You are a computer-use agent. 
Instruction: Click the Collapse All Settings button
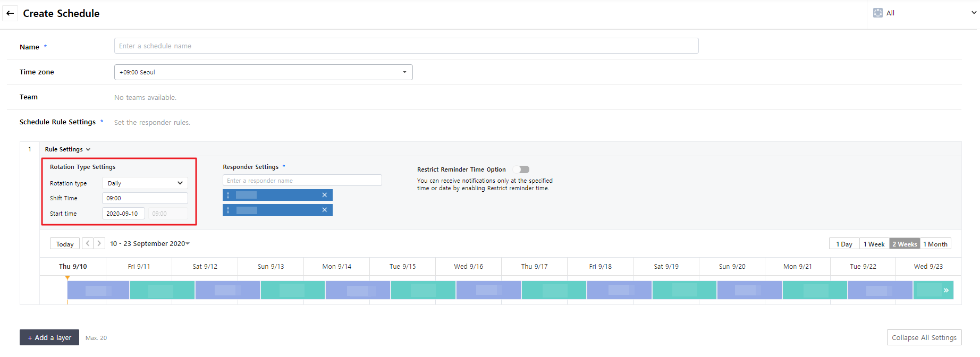click(x=924, y=337)
